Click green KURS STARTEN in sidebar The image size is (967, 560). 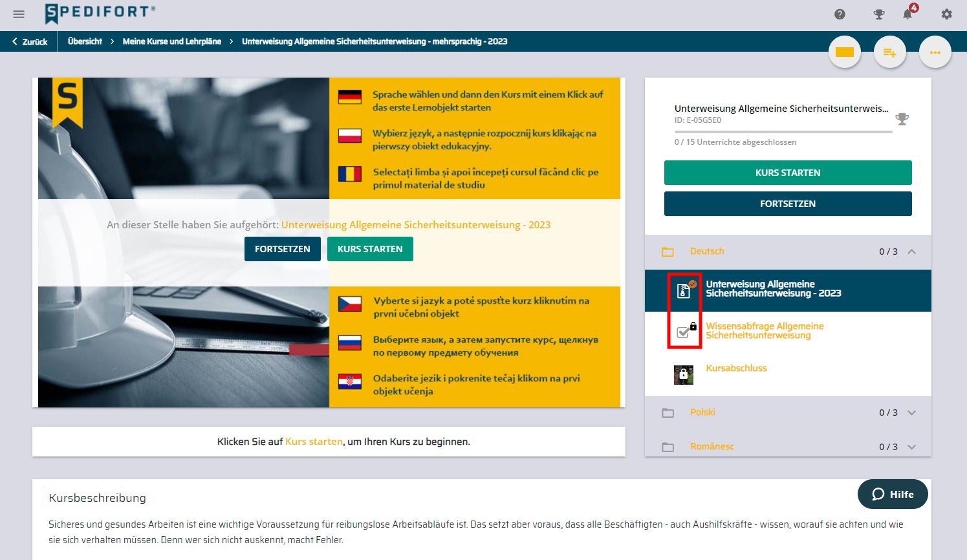pyautogui.click(x=787, y=173)
